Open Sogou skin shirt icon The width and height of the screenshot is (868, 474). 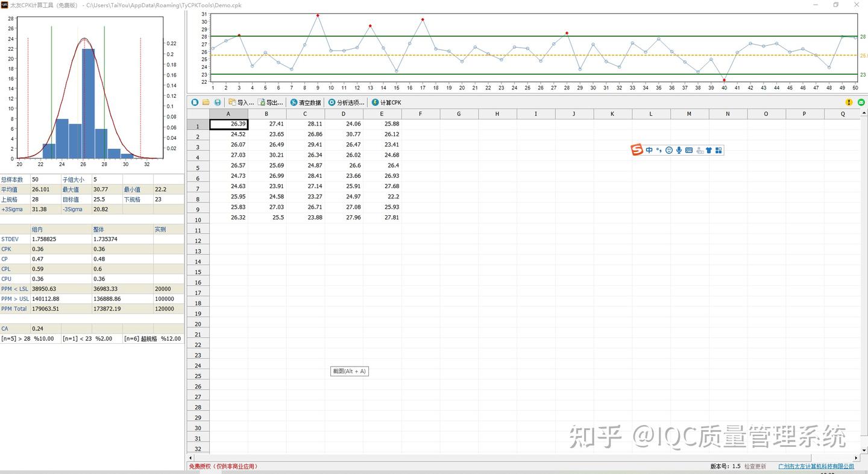(x=709, y=150)
